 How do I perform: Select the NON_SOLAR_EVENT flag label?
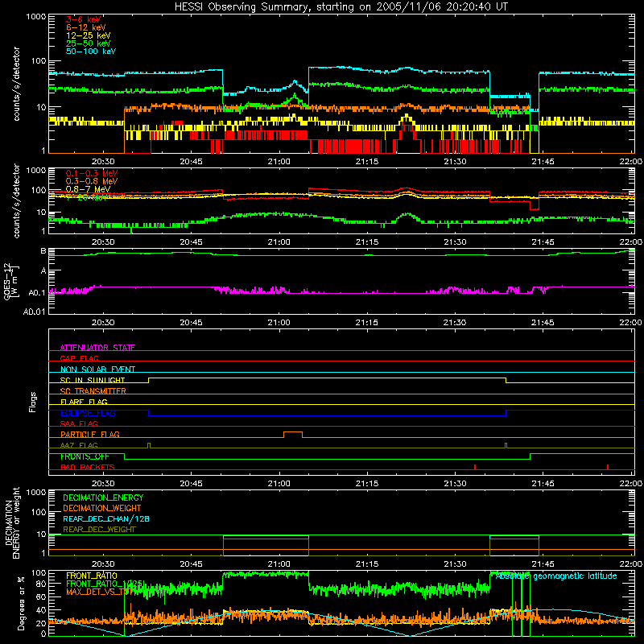pos(97,369)
